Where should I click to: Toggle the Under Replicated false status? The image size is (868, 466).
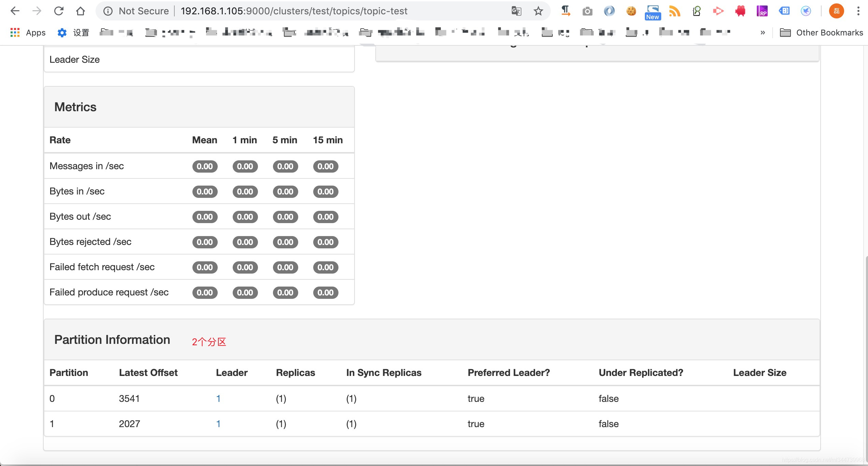coord(608,398)
